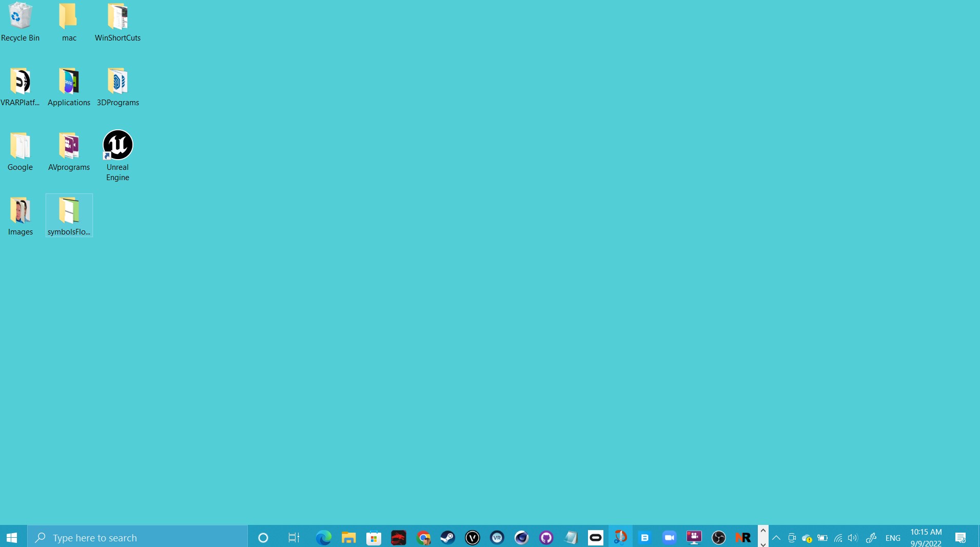The image size is (980, 547).
Task: Show hidden system tray icons
Action: pyautogui.click(x=776, y=538)
